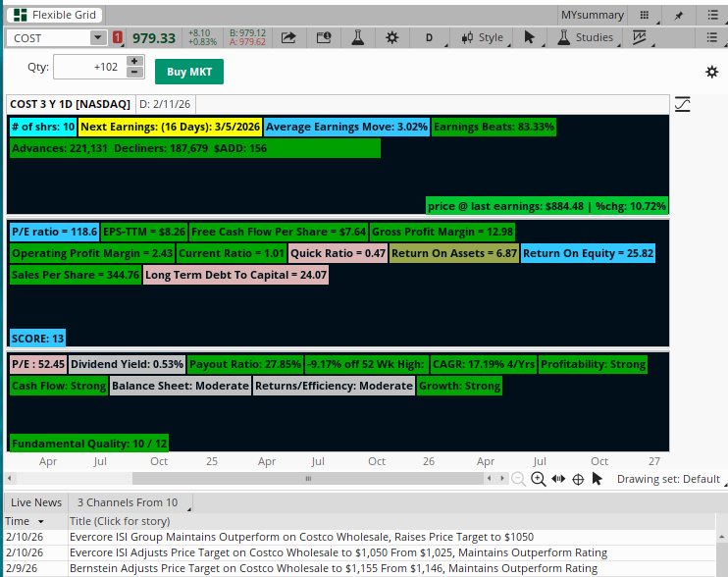Toggle the pin icon in title bar

[678, 16]
